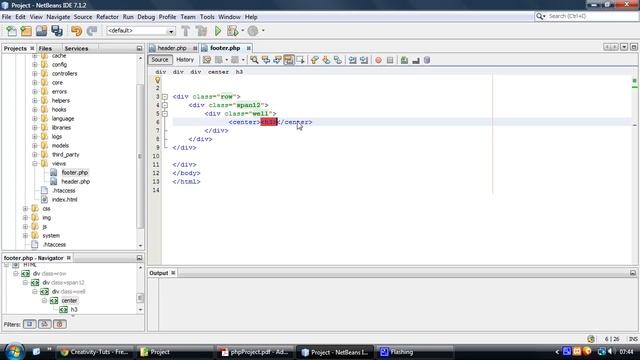640x360 pixels.
Task: Open the Creativity-Tuts Chrome taskbar item
Action: point(94,352)
